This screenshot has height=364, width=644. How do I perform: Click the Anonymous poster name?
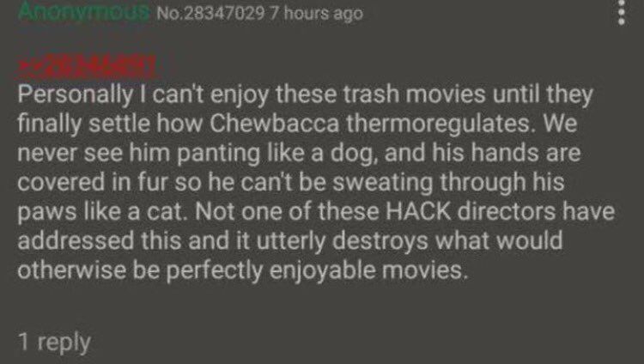tap(84, 11)
